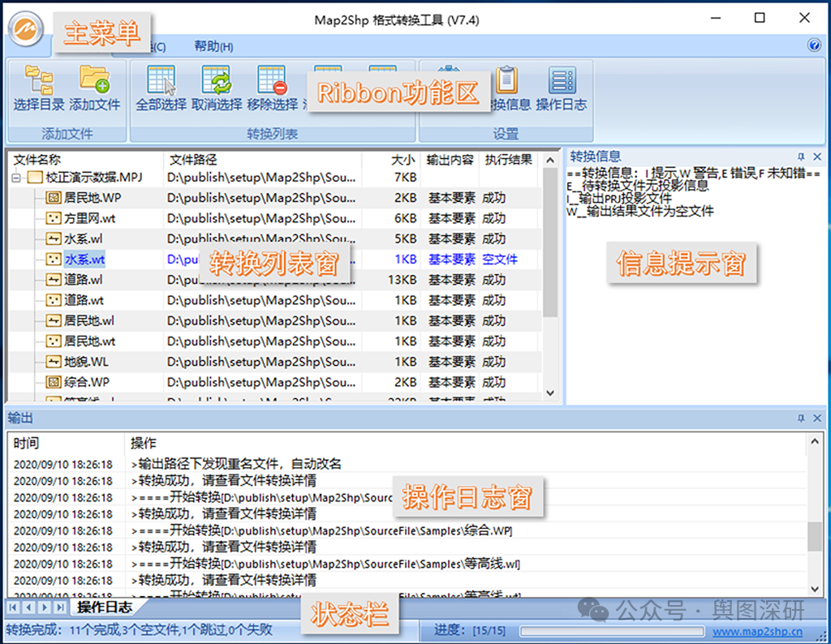Click the log scrollbar thumb
Screen dimensions: 831x644
[815, 536]
